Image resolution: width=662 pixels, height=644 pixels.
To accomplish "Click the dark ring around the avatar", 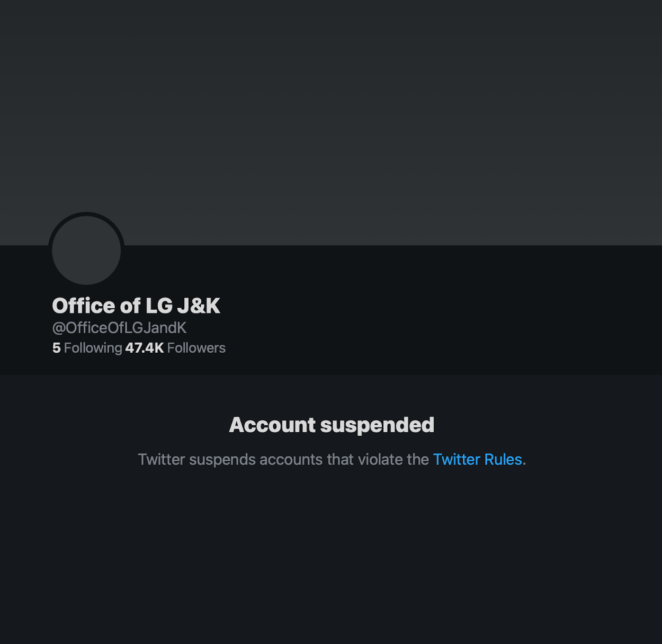I will [86, 214].
